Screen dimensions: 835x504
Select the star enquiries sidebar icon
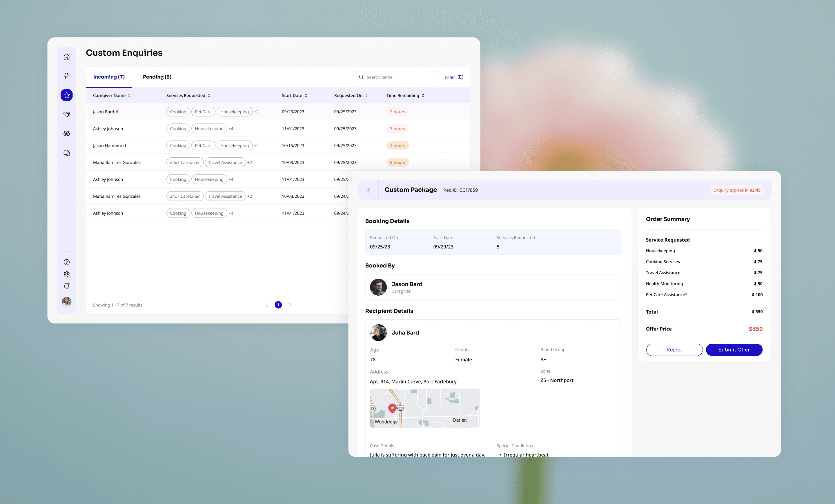[66, 95]
